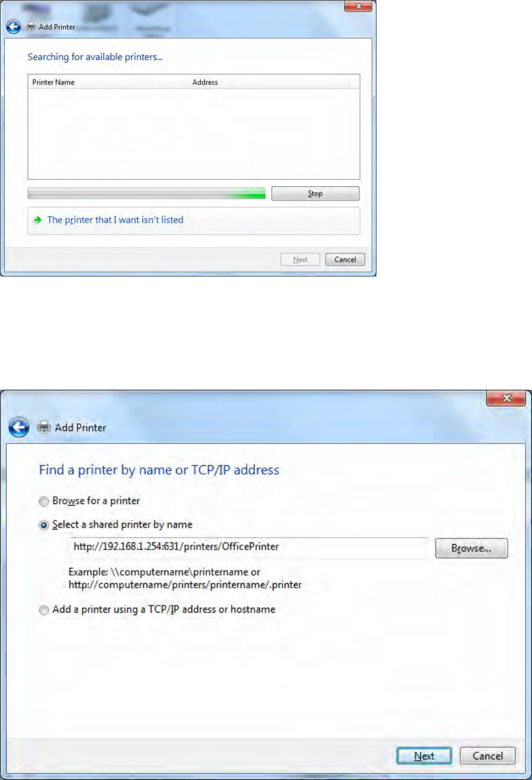Close the lower Add Printer dialog

point(505,399)
